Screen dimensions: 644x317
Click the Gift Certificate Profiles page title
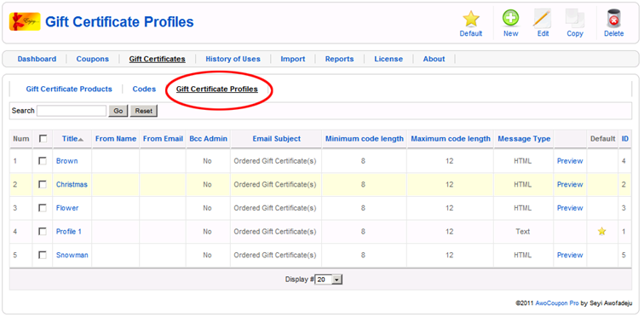[119, 21]
